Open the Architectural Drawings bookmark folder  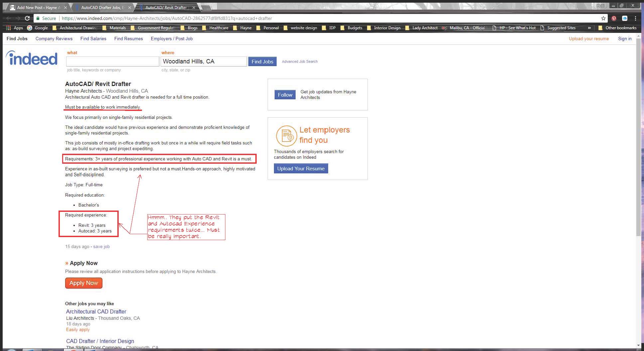coord(75,28)
